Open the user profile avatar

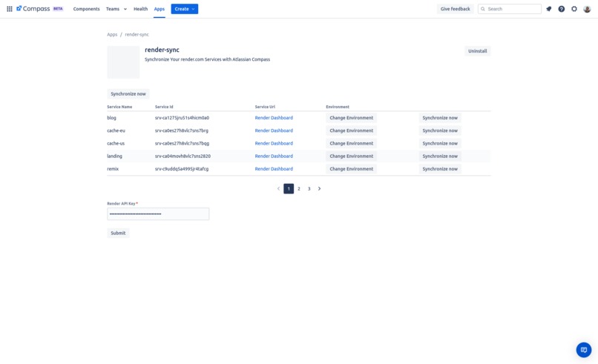(x=587, y=9)
